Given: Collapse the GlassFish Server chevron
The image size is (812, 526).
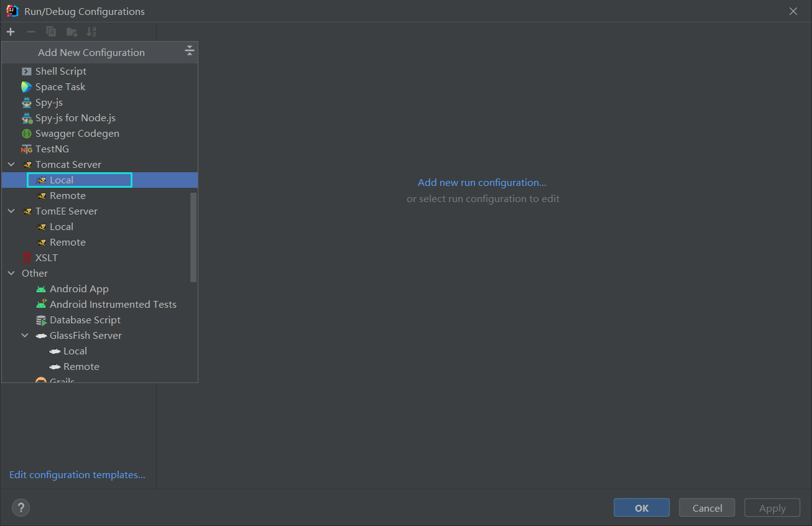Looking at the screenshot, I should coord(25,336).
